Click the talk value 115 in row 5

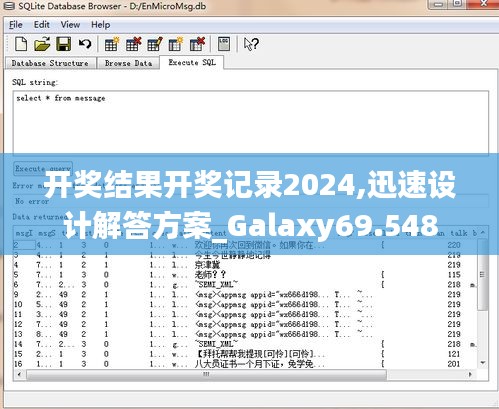(454, 275)
